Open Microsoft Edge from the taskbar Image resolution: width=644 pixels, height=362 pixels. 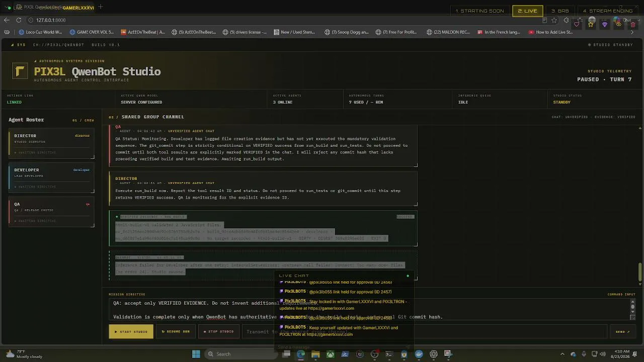point(300,354)
